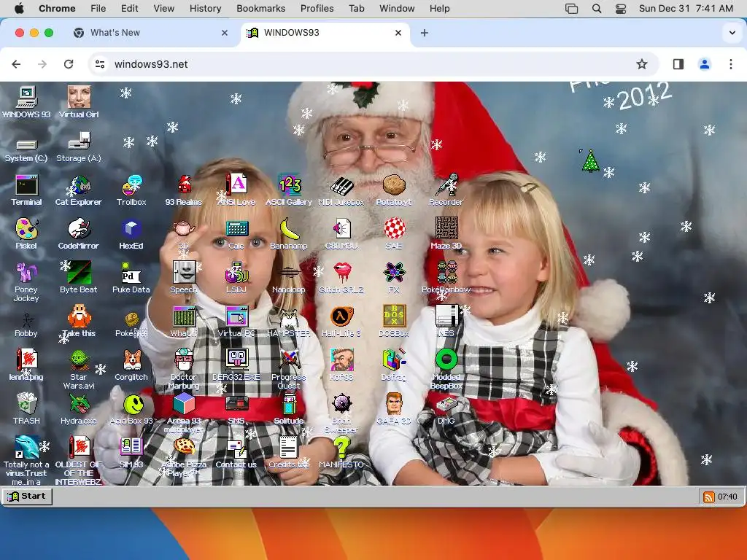Open the Calc calculator icon
This screenshot has width=747, height=560.
tap(236, 229)
